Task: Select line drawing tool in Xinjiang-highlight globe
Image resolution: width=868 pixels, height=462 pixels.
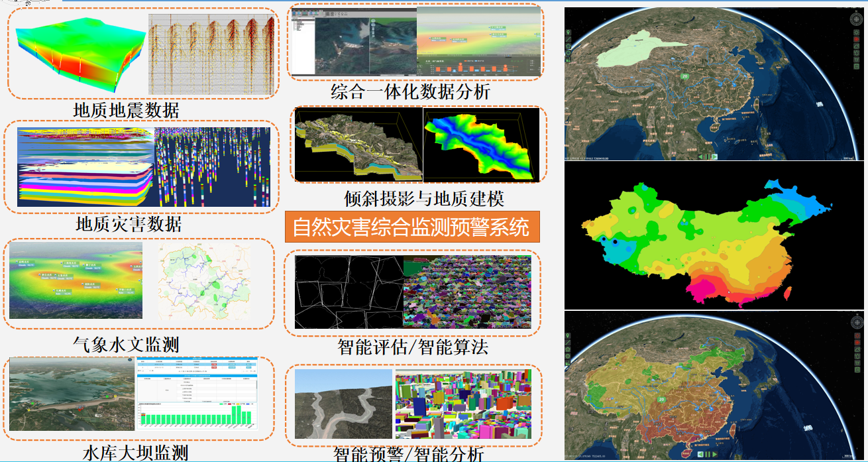Action: tap(568, 39)
